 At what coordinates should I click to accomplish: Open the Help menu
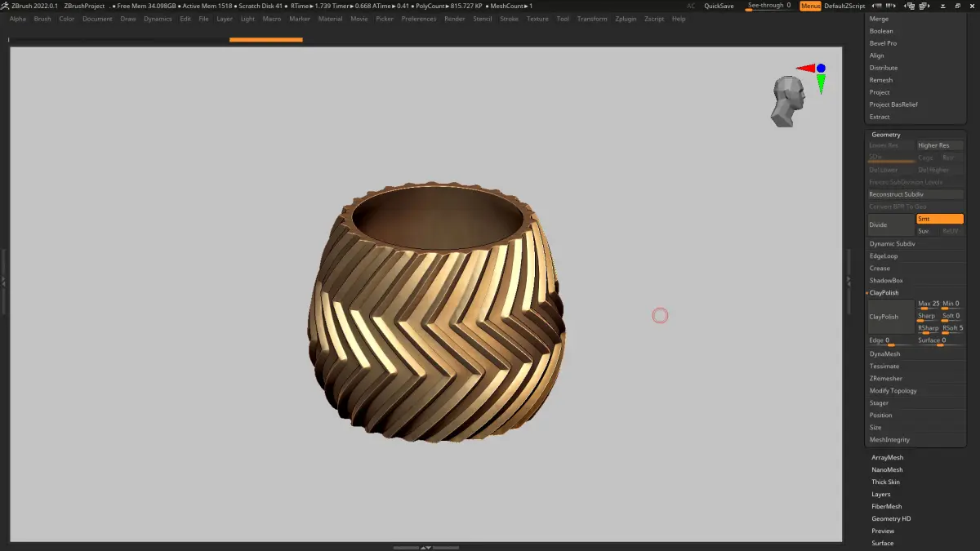click(679, 19)
